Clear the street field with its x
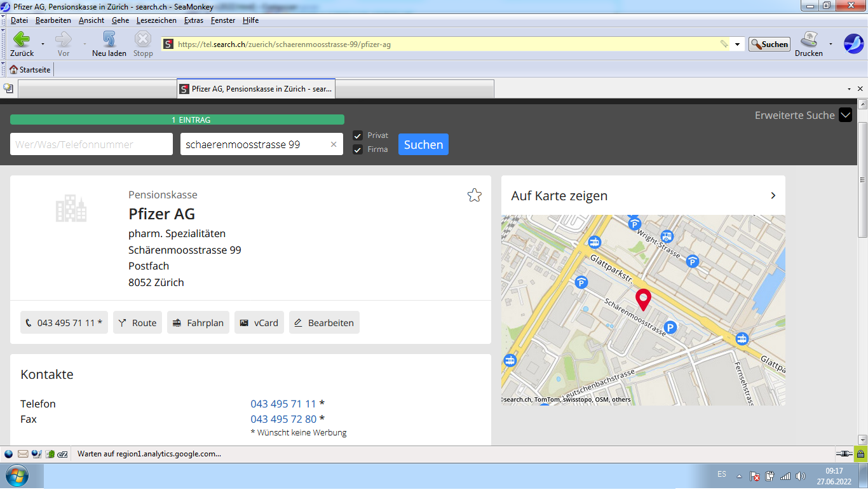This screenshot has height=492, width=868. 333,144
